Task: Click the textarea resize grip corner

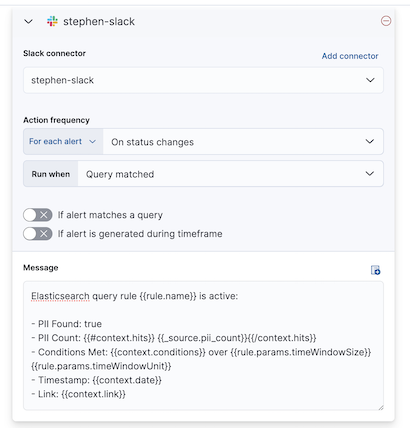Action: [x=381, y=407]
